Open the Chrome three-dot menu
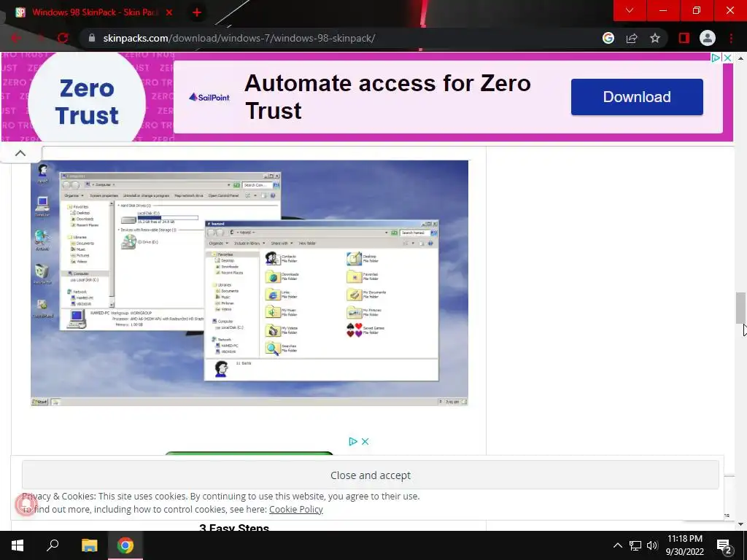The width and height of the screenshot is (747, 560). (731, 38)
